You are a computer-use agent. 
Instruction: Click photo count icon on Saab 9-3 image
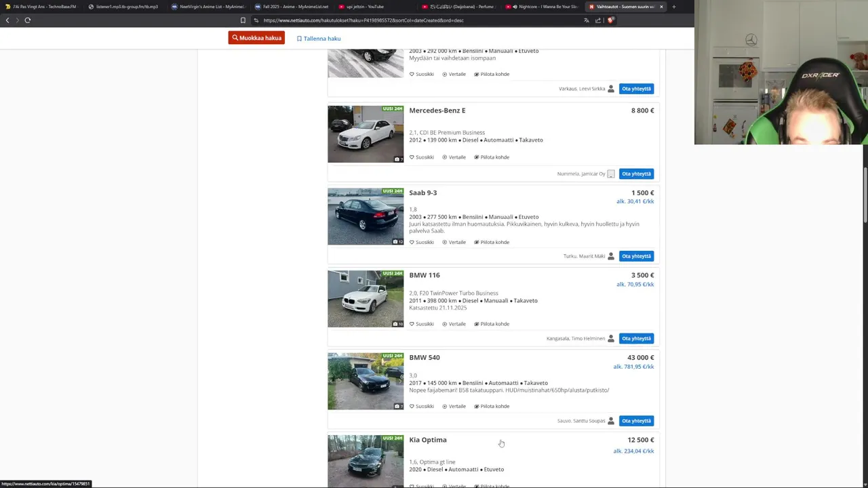(x=398, y=241)
